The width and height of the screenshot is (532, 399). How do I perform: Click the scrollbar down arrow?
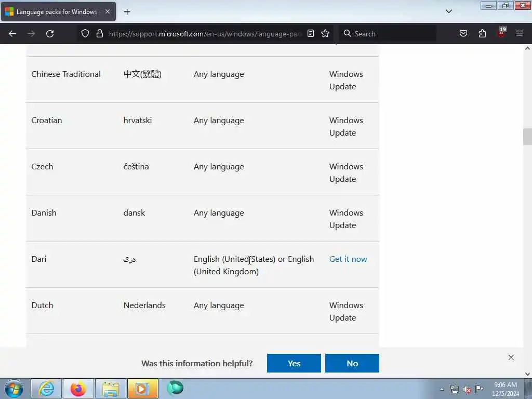[x=527, y=374]
